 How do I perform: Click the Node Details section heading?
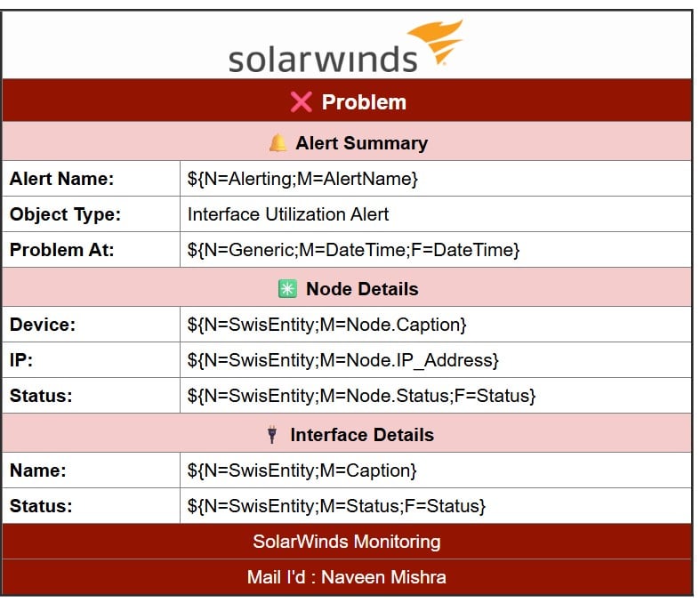pyautogui.click(x=362, y=289)
